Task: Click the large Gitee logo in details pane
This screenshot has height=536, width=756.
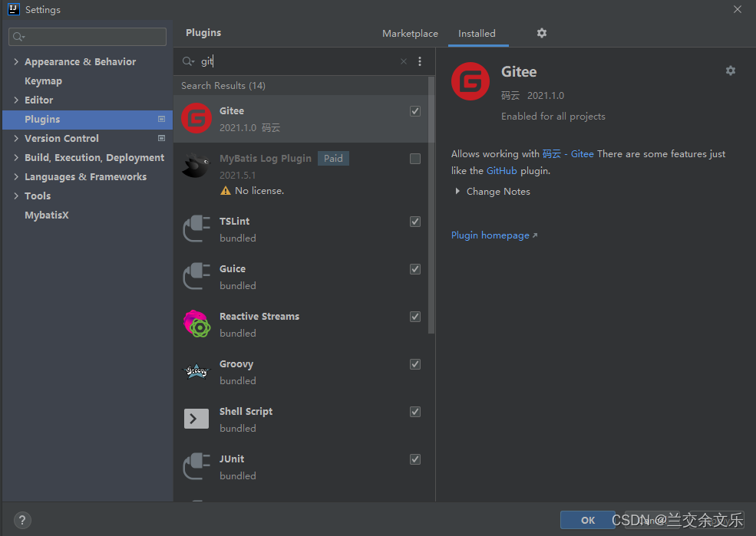Action: 470,81
